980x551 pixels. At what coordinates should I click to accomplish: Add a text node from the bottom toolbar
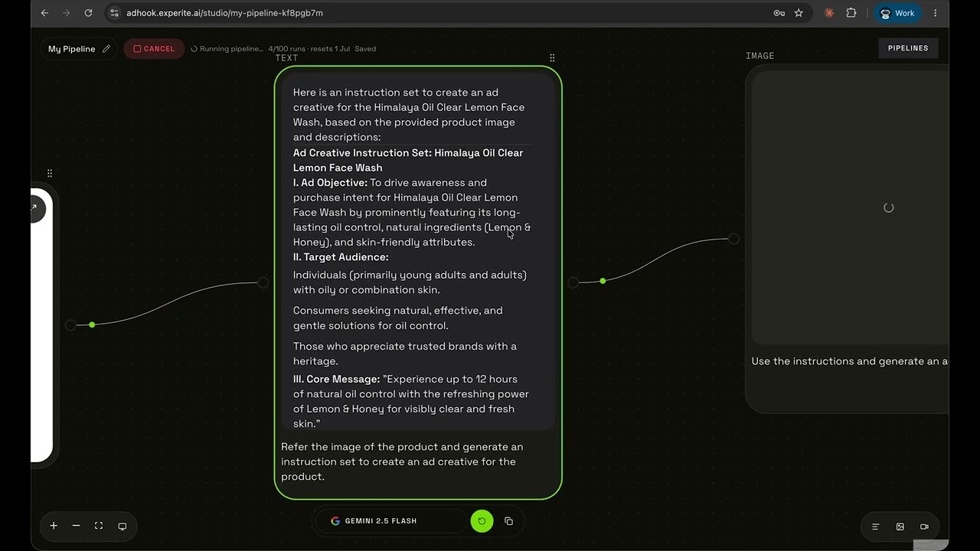pyautogui.click(x=876, y=527)
